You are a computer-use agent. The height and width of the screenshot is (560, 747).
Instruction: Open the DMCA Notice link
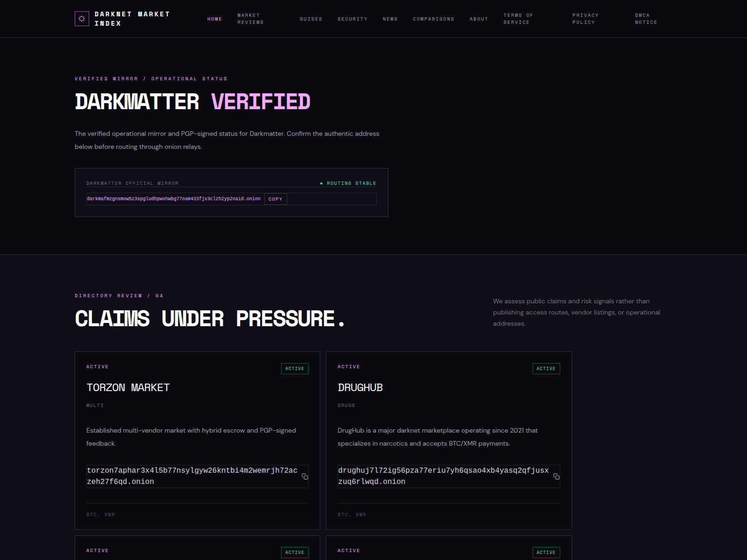pyautogui.click(x=646, y=19)
